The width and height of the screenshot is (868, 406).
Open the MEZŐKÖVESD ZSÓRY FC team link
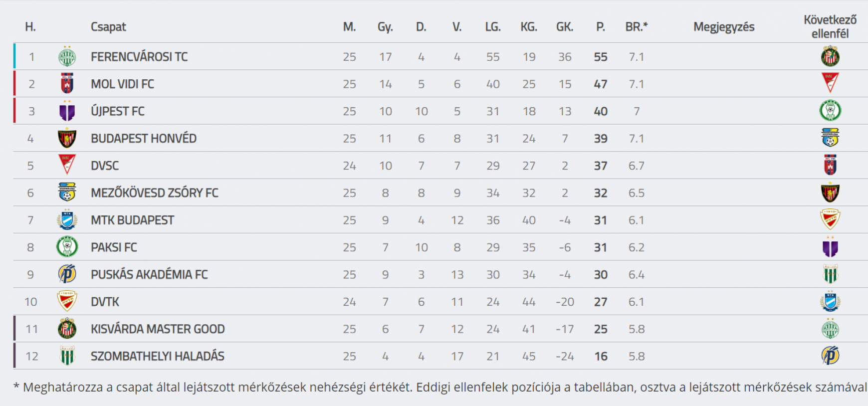pos(155,193)
